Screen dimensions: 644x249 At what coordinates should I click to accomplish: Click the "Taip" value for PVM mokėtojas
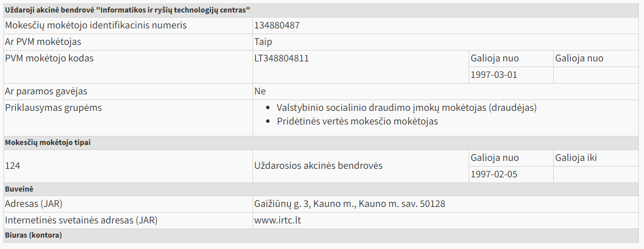click(x=263, y=42)
